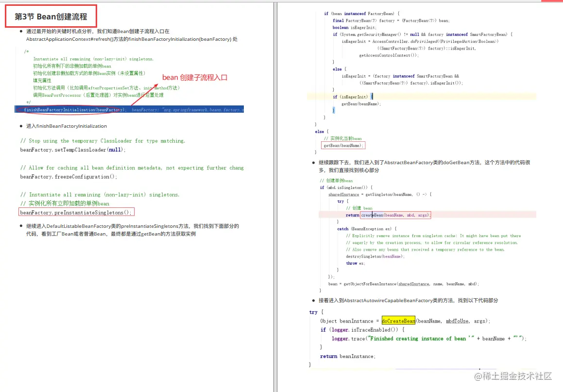This screenshot has height=392, width=563.
Task: Click the paragraph starting '继续跟踪下去，我们进入到了AbstractBeanFactory'
Action: [425, 166]
